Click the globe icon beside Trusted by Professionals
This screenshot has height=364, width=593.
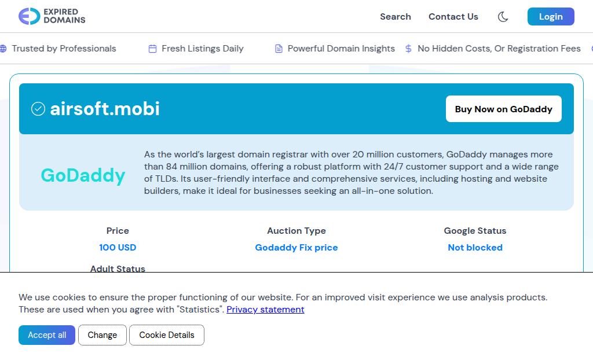[3, 49]
